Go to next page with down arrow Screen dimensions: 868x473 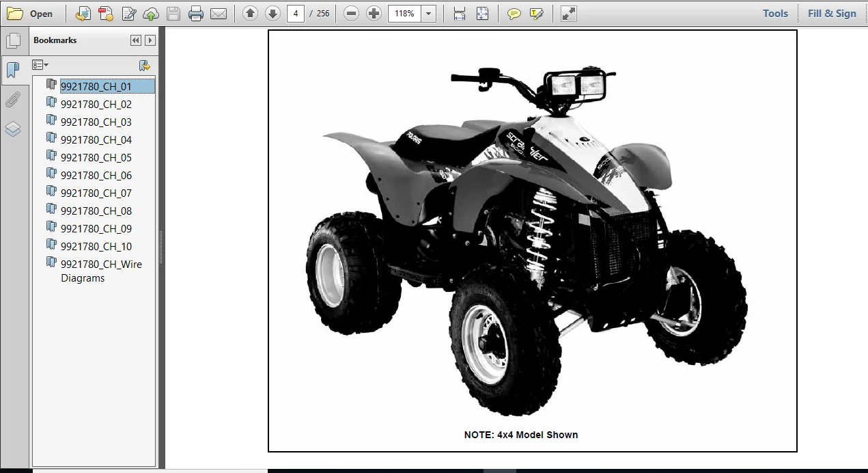click(x=272, y=13)
